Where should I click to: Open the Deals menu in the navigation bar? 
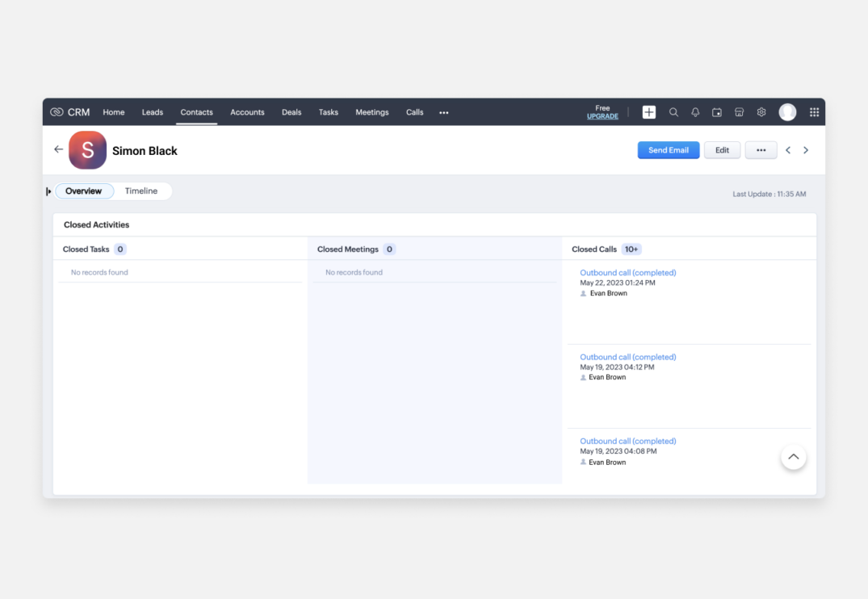pos(291,112)
